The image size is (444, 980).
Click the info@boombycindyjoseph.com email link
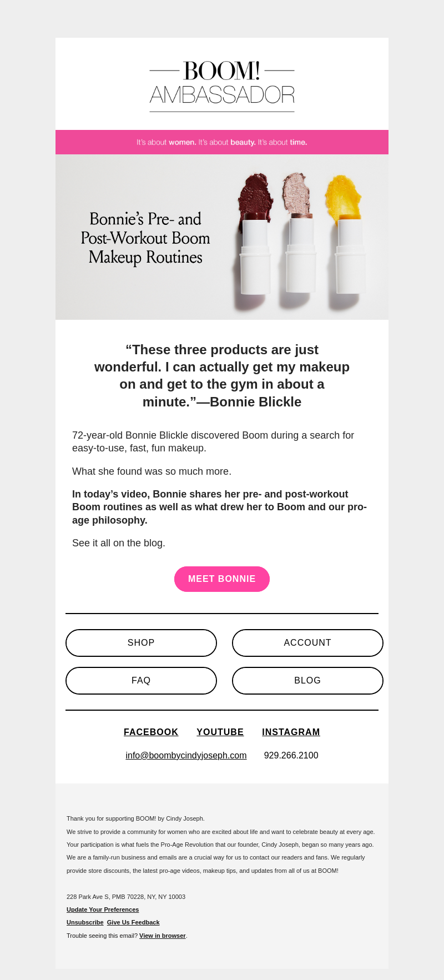tap(186, 756)
